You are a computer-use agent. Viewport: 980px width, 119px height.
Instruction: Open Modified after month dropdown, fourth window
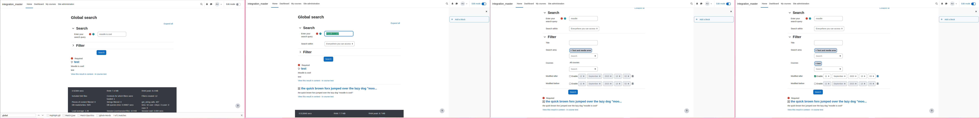840,76
